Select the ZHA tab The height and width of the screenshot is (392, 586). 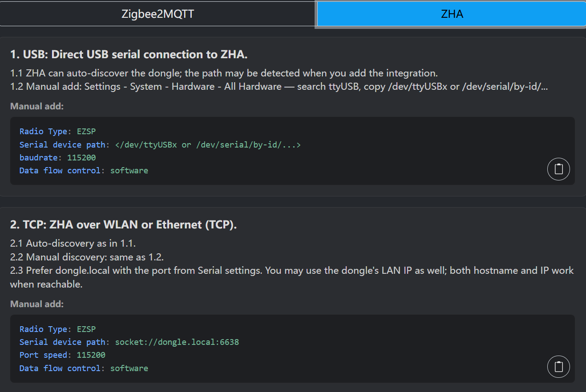(x=452, y=14)
